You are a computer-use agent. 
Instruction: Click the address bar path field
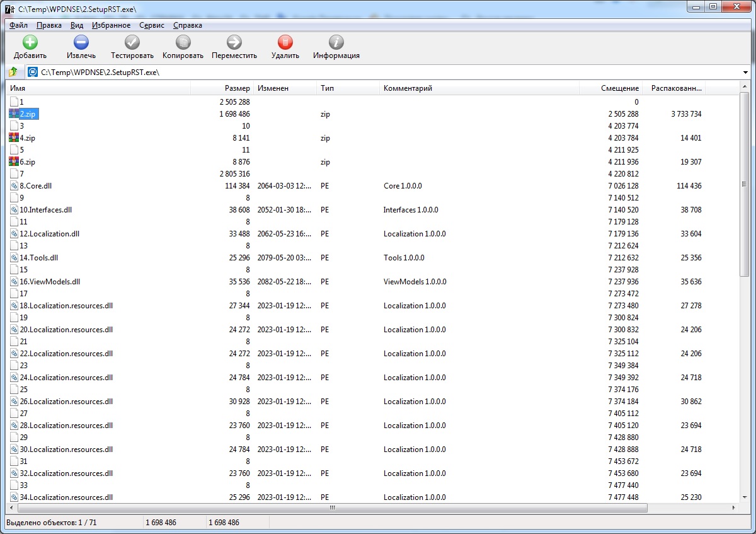point(378,73)
